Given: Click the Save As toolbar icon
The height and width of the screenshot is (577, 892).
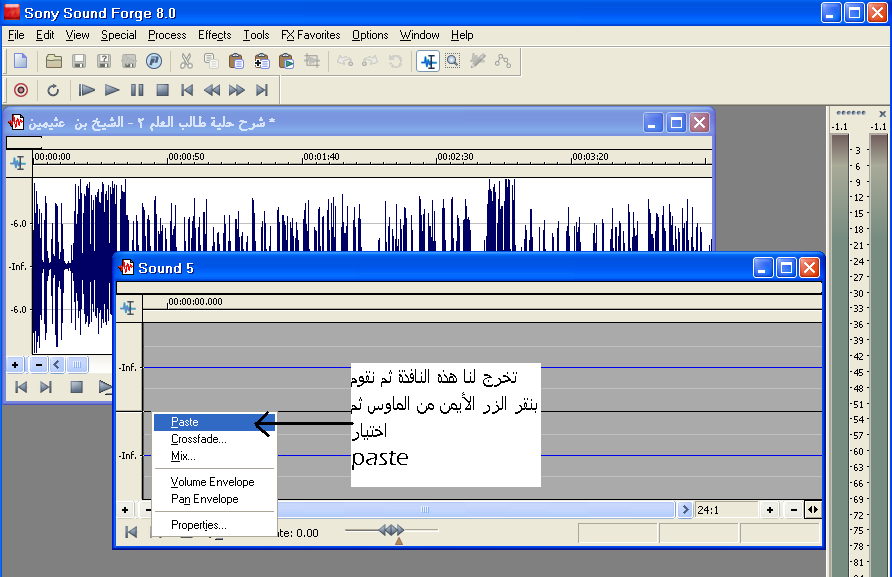Looking at the screenshot, I should [x=104, y=61].
